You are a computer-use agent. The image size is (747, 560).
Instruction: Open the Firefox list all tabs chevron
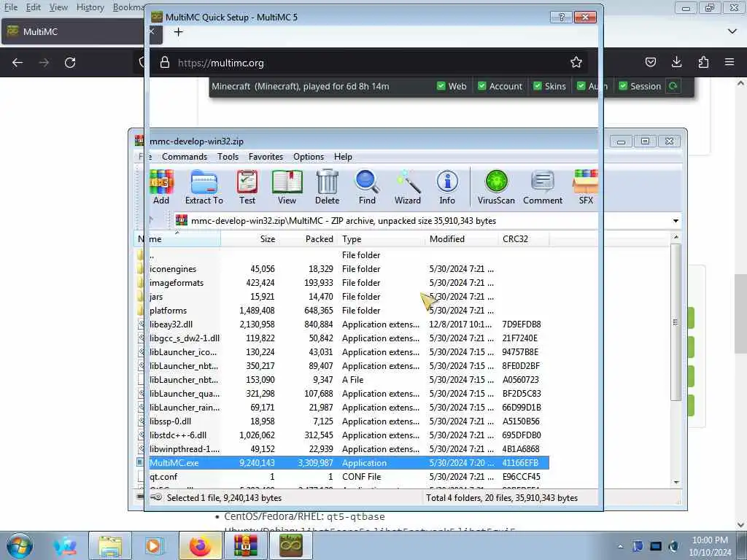tap(732, 31)
